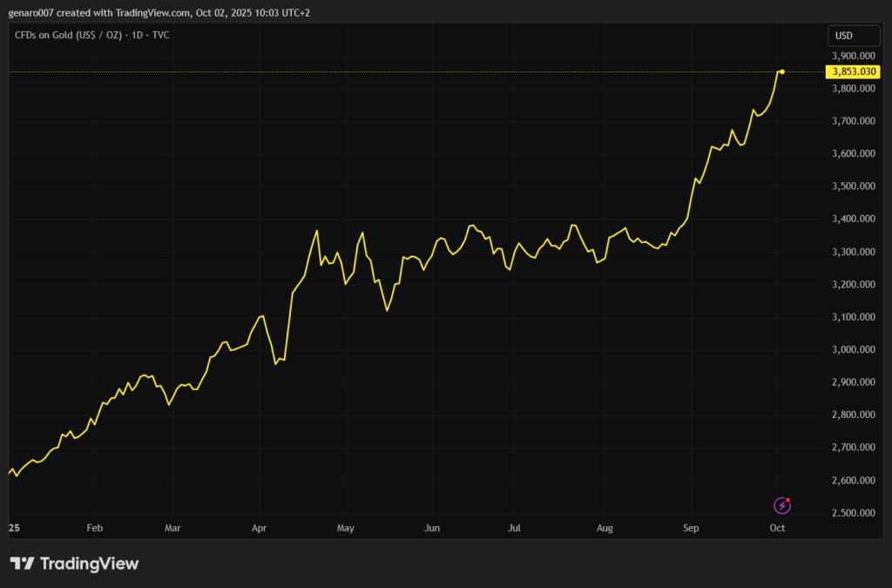Click the 3,500.000 price scale label

[x=853, y=186]
